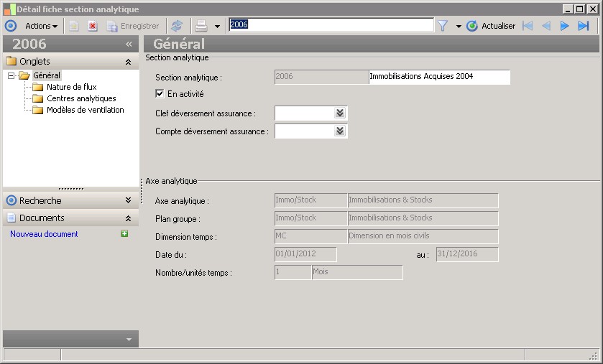603x364 pixels.
Task: Click the print icon in the toolbar
Action: [202, 26]
